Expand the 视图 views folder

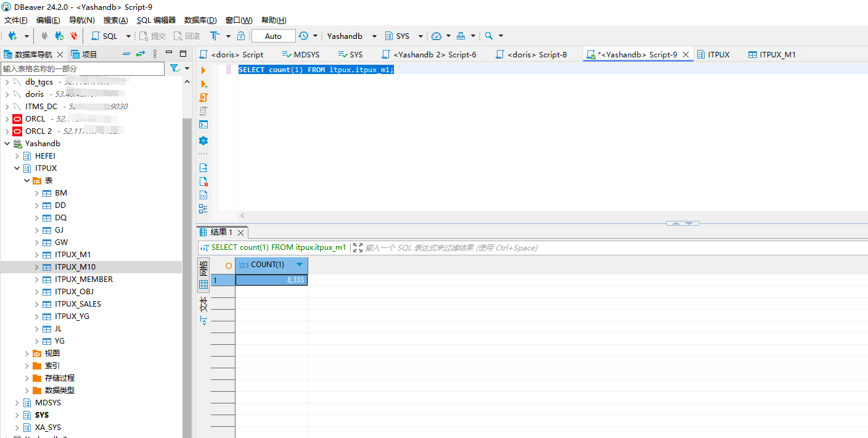tap(27, 353)
